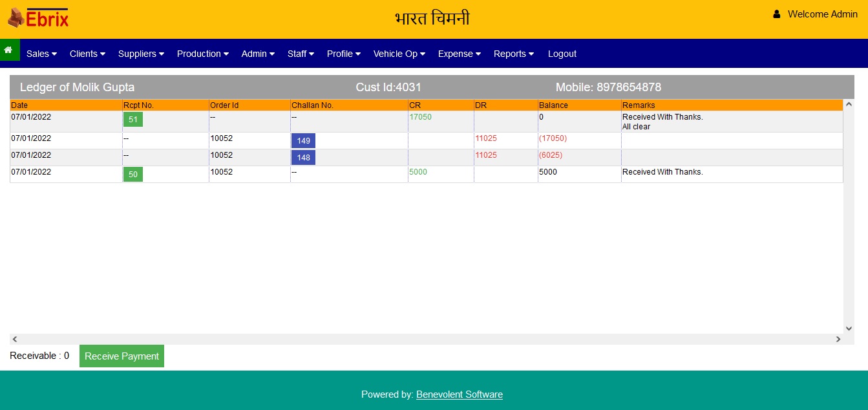Image resolution: width=868 pixels, height=410 pixels.
Task: Click the Receivable : 0 label
Action: (39, 356)
